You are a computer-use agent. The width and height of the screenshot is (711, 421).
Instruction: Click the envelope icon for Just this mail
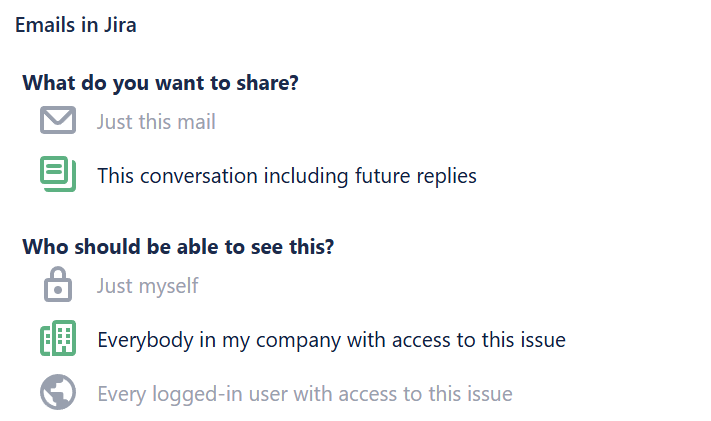(x=58, y=121)
